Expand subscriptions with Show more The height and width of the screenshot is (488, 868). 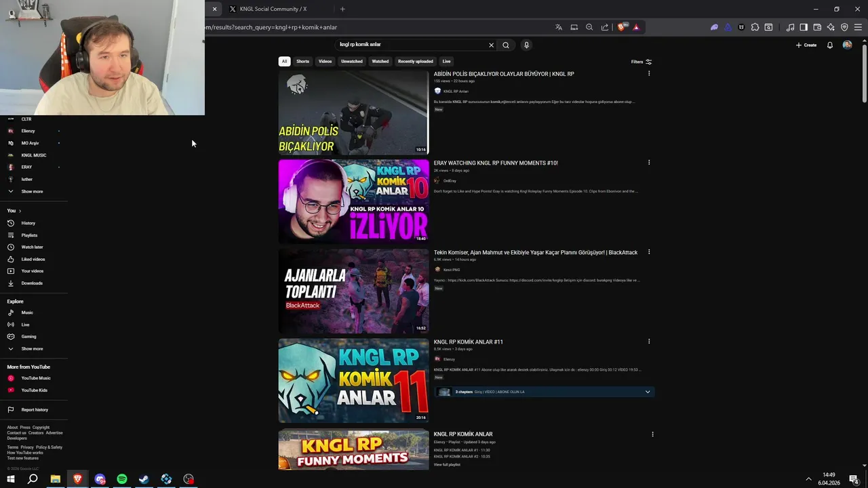point(32,191)
